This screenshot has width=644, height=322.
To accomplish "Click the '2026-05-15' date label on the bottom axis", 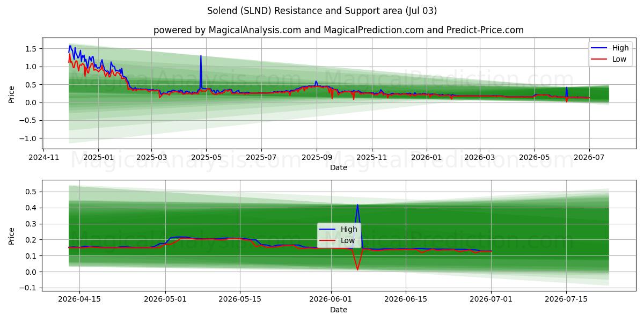I will coord(240,301).
